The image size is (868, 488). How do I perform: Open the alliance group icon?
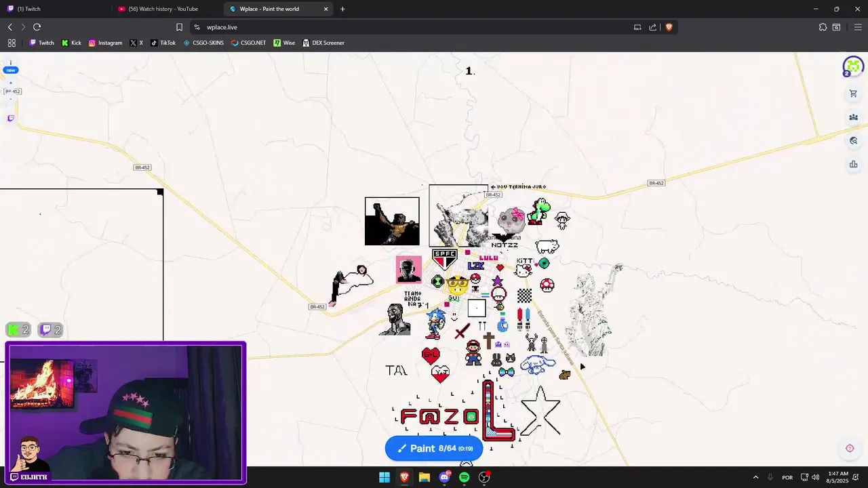click(853, 117)
